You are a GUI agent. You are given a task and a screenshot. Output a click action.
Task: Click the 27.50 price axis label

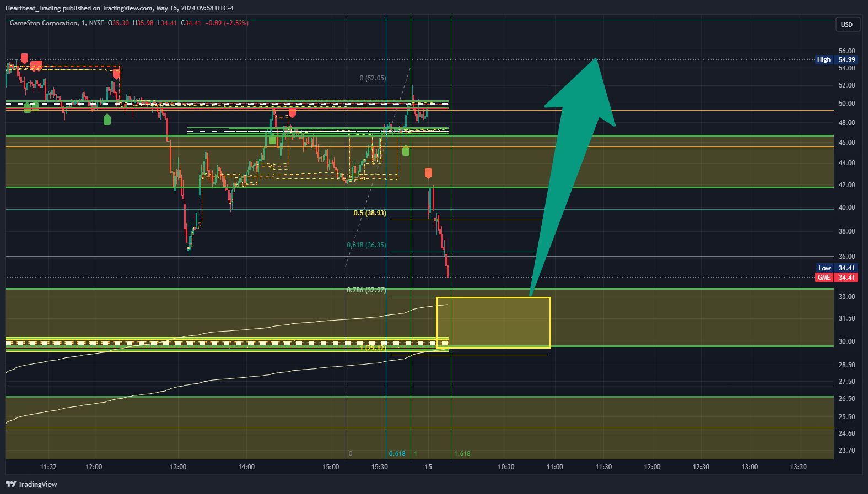tap(847, 382)
